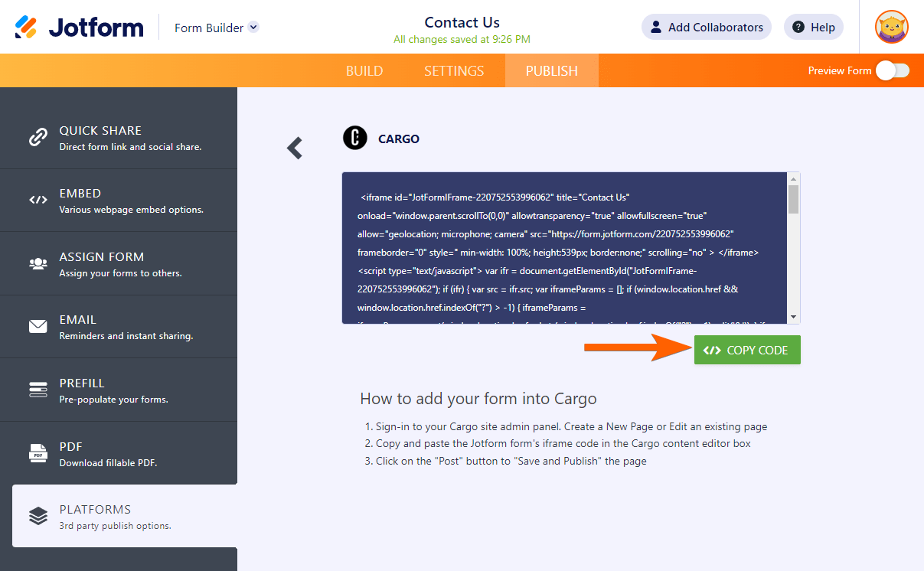Open Add Collaborators
This screenshot has width=924, height=571.
pos(706,27)
